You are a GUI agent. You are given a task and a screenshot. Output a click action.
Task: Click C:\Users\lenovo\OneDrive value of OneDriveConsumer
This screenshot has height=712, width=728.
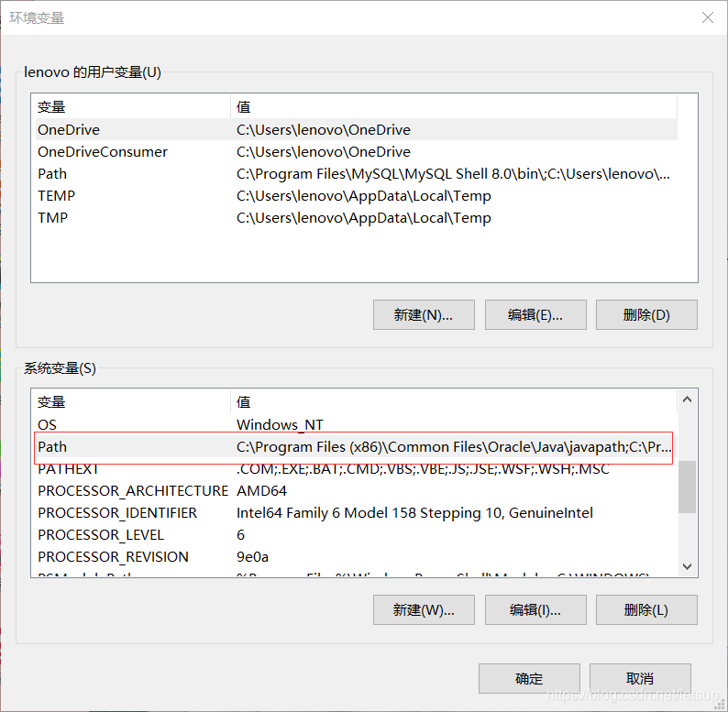point(324,152)
